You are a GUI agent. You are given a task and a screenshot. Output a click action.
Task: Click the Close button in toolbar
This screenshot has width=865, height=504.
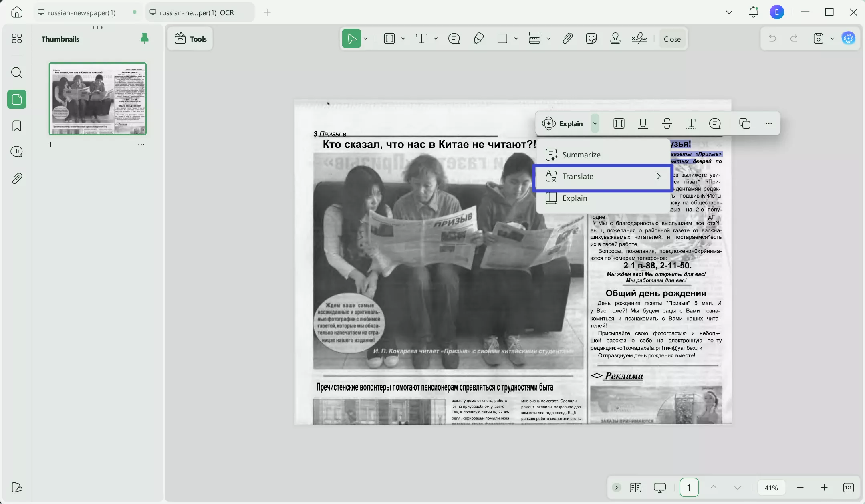[x=672, y=39]
